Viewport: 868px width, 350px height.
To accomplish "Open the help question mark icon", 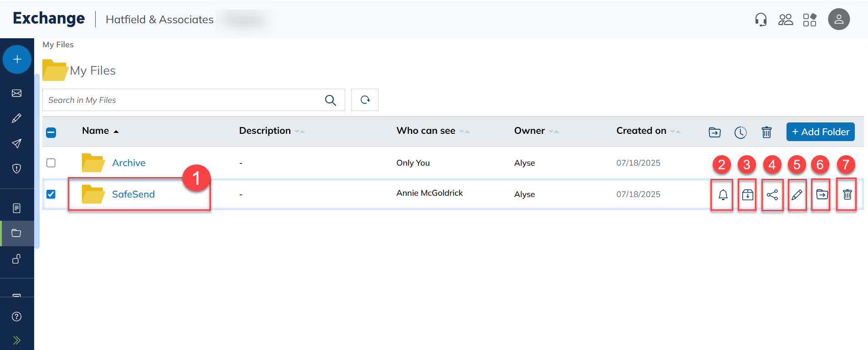I will tap(17, 317).
